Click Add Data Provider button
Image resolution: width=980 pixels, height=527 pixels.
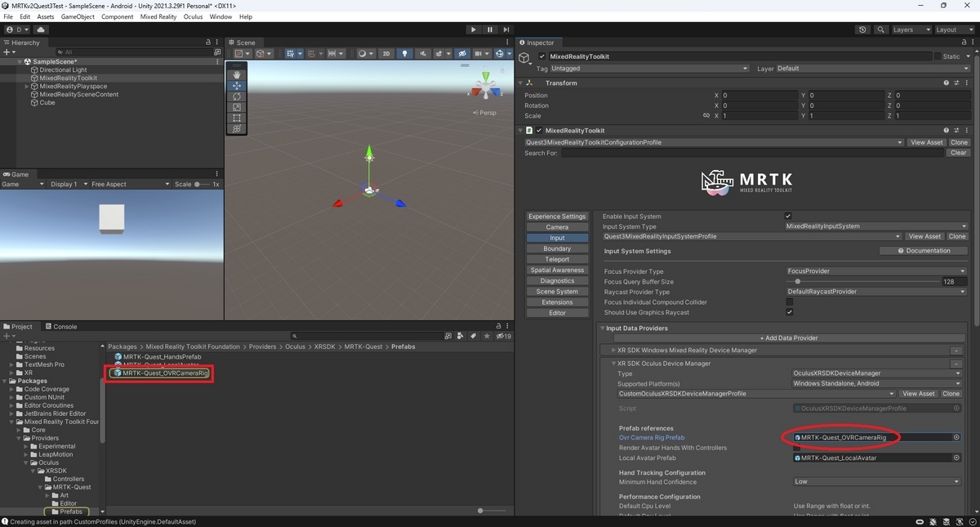point(789,337)
